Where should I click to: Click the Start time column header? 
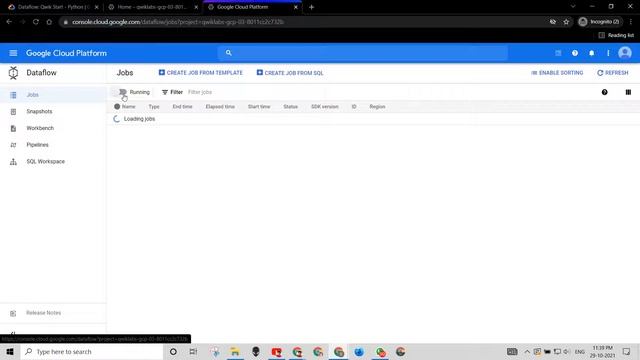[259, 107]
